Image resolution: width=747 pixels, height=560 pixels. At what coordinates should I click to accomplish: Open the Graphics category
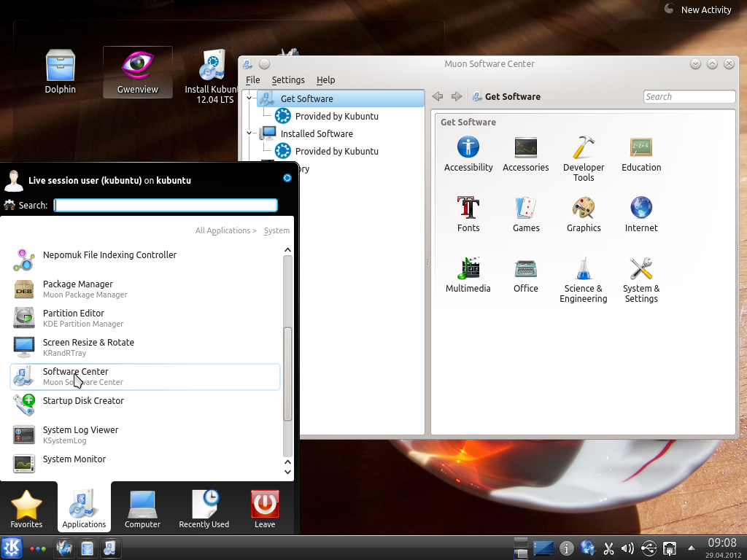[584, 214]
